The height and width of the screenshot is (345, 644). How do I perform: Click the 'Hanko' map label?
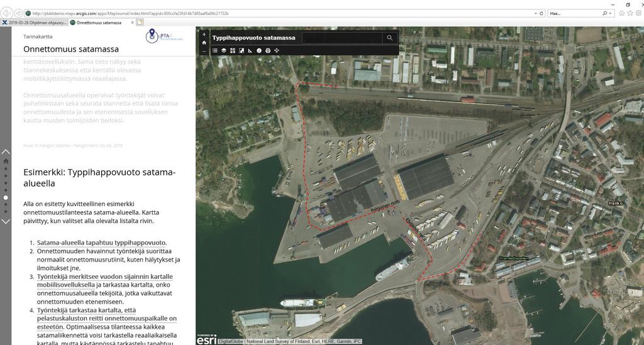[x=615, y=203]
